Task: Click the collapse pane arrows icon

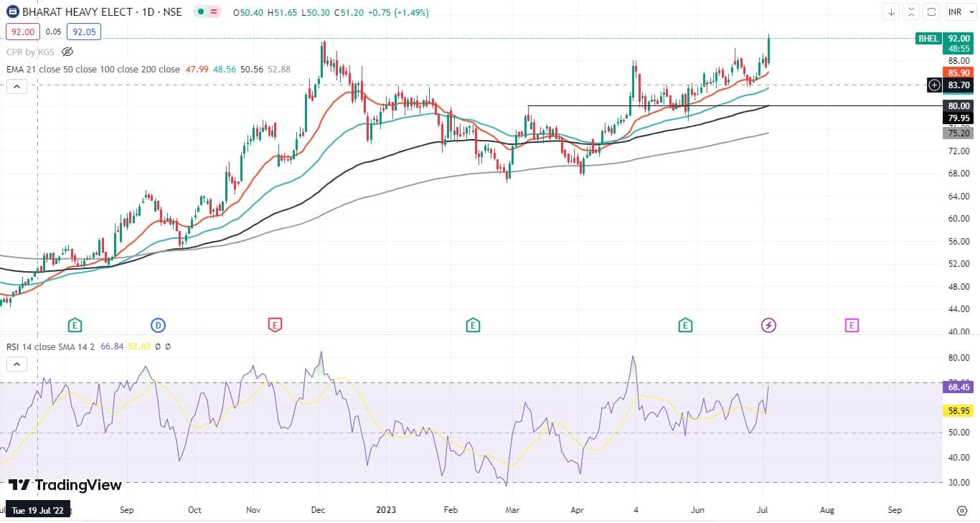Action: [x=911, y=12]
